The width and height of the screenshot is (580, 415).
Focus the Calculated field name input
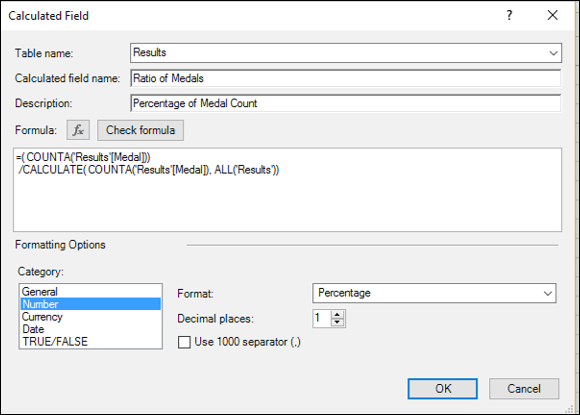click(x=345, y=78)
